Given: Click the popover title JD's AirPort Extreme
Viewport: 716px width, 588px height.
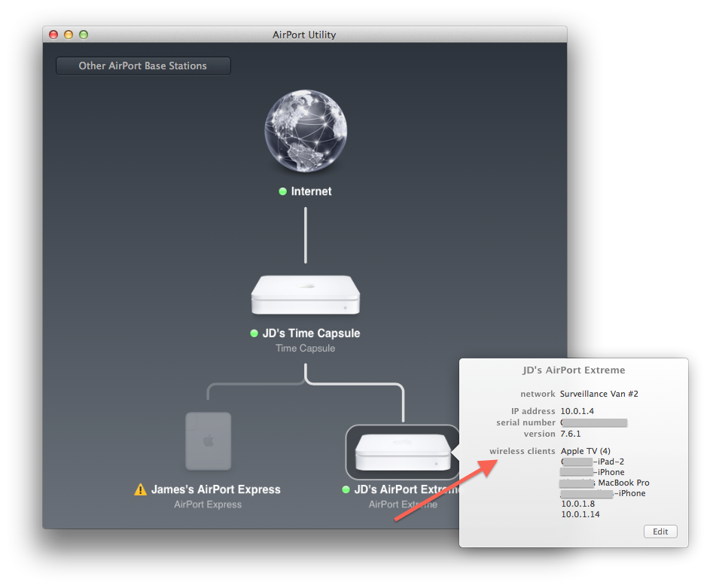Looking at the screenshot, I should [574, 370].
